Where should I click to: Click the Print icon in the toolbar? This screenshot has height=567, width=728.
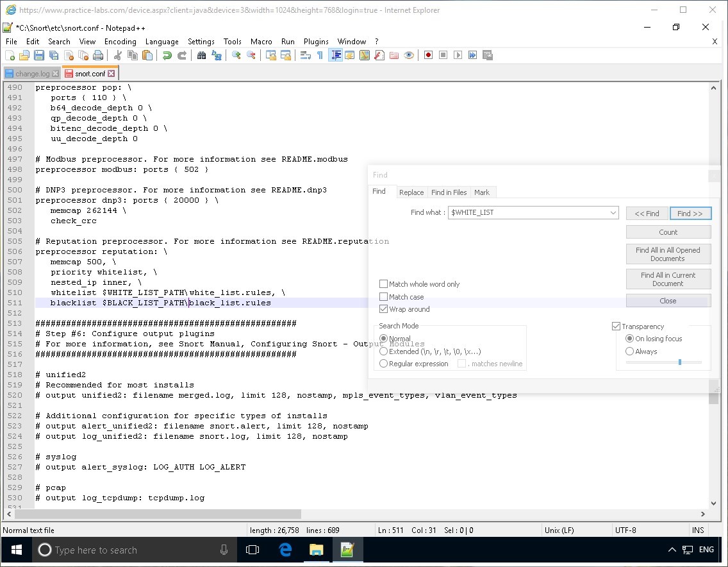point(98,55)
